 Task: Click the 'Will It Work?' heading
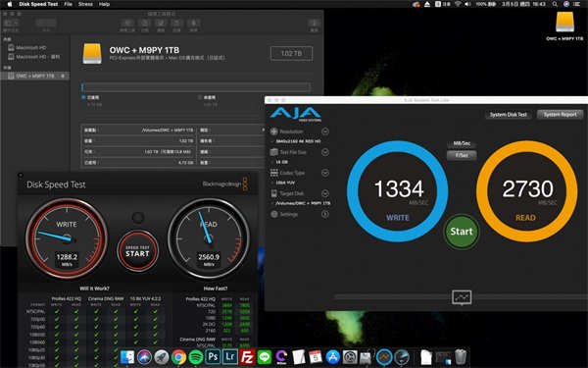[94, 289]
